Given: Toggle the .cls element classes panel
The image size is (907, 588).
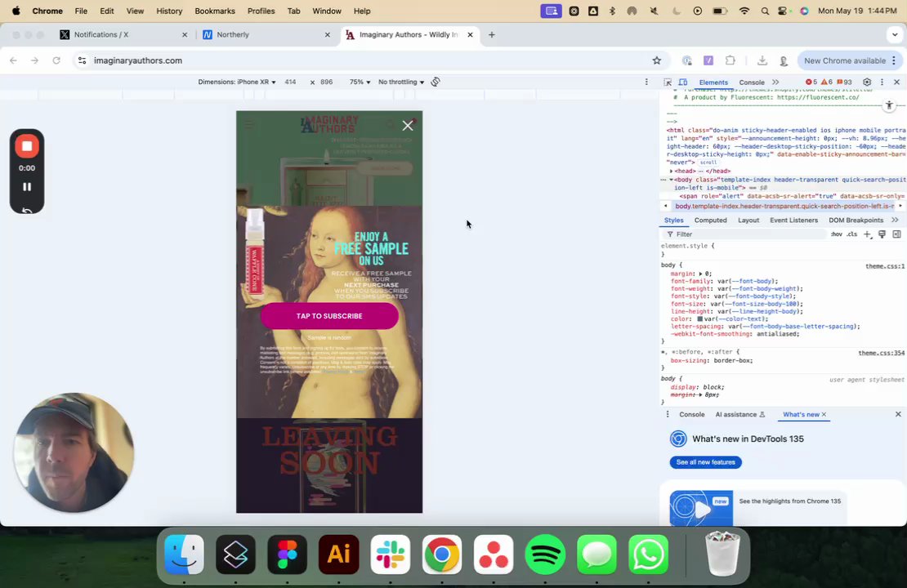Looking at the screenshot, I should click(852, 234).
